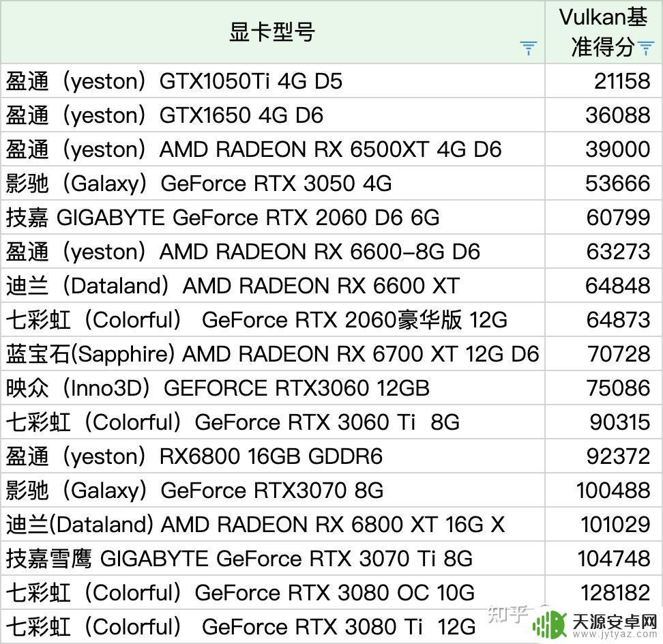Select the Vulkan基准得分 header text
663x644 pixels.
[602, 32]
